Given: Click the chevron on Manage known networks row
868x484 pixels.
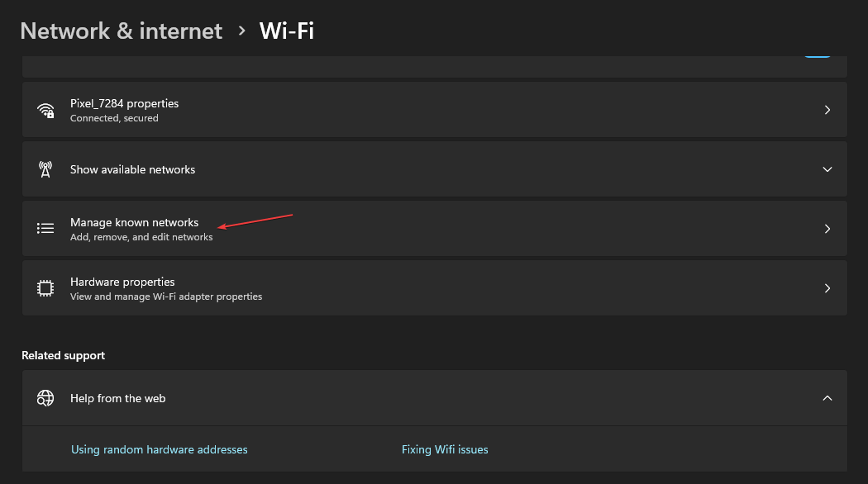Looking at the screenshot, I should [827, 229].
